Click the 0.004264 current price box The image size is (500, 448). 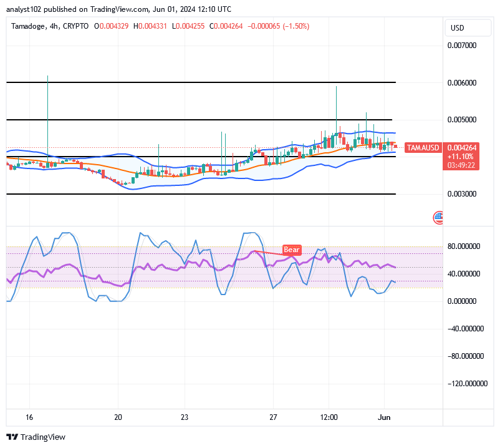pos(461,147)
